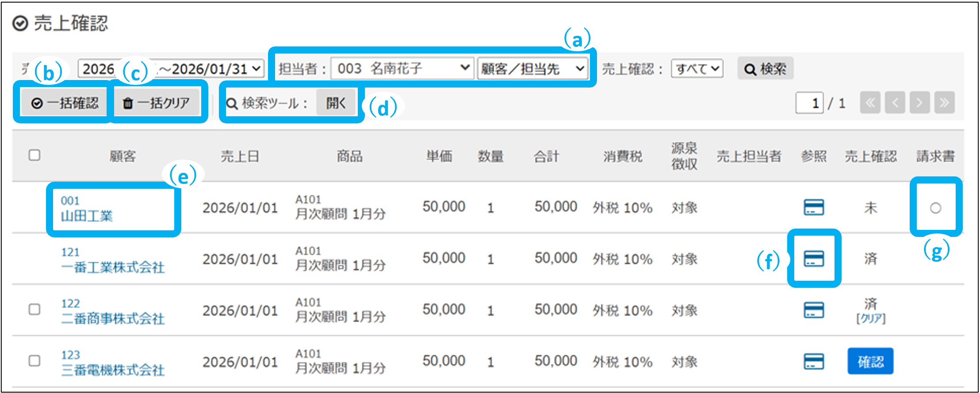Go to the next page arrow
This screenshot has width=980, height=393.
(919, 103)
